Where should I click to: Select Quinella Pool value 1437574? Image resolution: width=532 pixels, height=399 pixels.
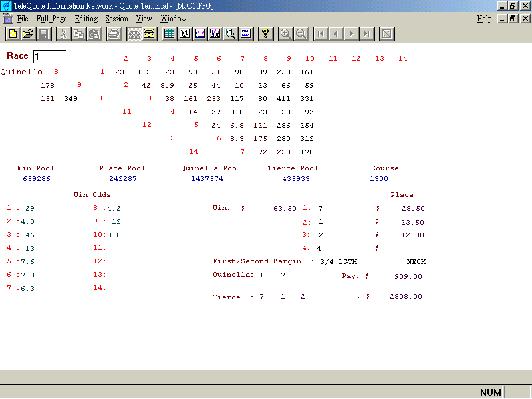click(207, 178)
